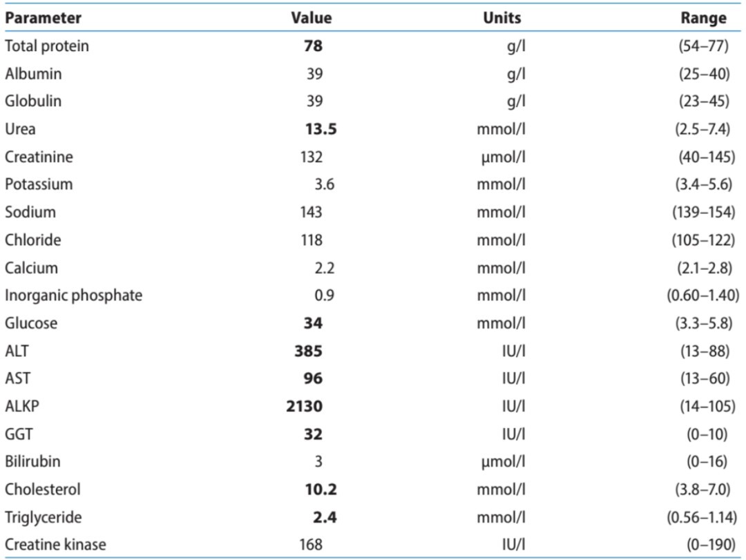
Task: Click the Parameter column header
Action: pyautogui.click(x=43, y=18)
